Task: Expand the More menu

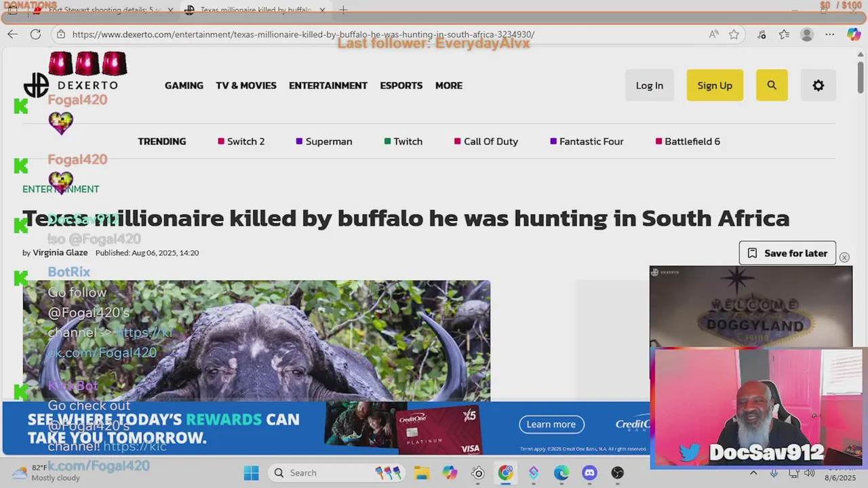Action: pos(449,85)
